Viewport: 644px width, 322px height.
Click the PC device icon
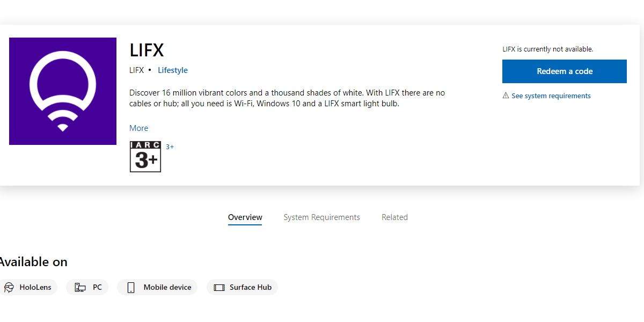[80, 288]
